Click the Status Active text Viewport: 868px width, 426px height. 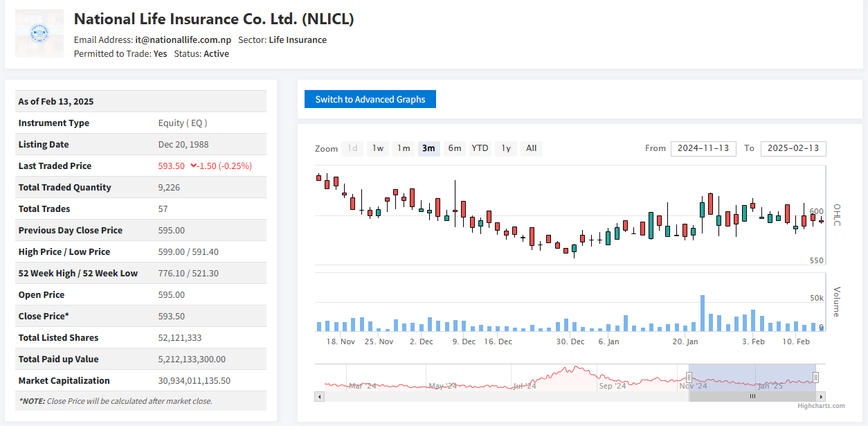point(201,53)
